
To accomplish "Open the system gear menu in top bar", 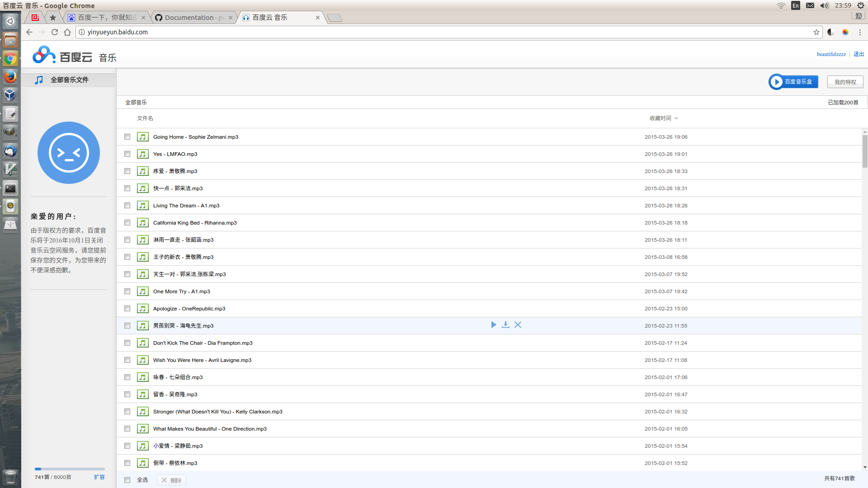I will (861, 5).
